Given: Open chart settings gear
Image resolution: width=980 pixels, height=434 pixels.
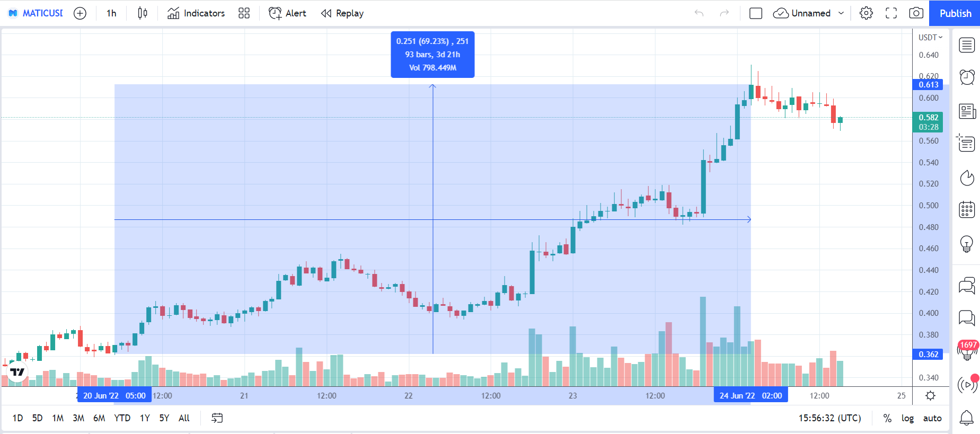Looking at the screenshot, I should click(x=866, y=13).
